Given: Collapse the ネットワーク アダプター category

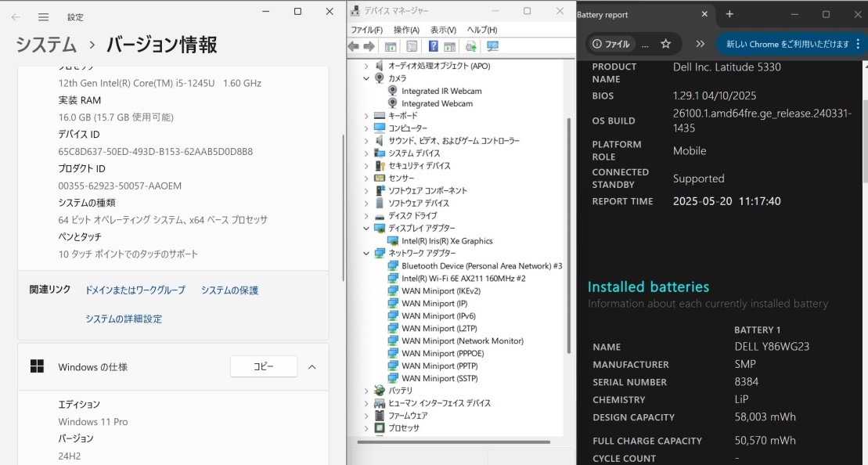Looking at the screenshot, I should pos(366,253).
